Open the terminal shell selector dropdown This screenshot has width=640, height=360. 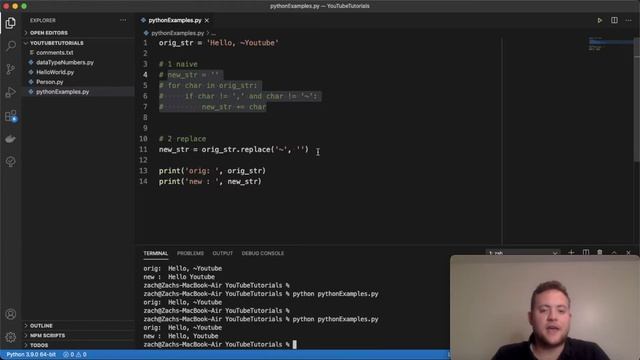tap(522, 253)
